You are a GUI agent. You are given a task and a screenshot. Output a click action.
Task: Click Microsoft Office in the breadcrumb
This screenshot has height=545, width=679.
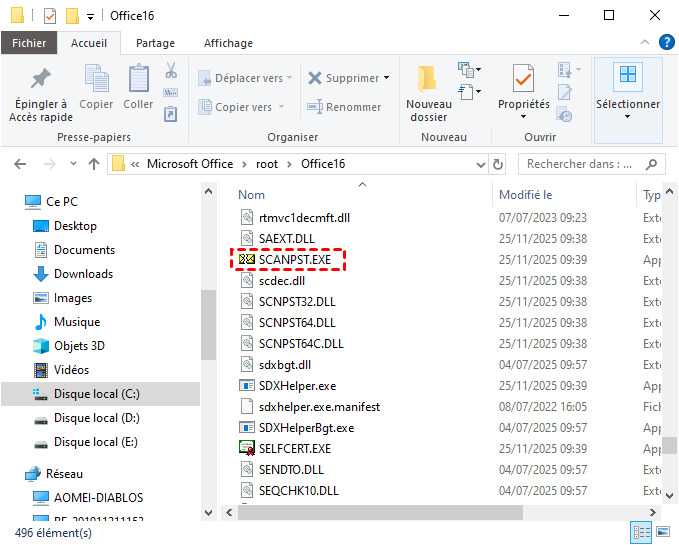[190, 164]
